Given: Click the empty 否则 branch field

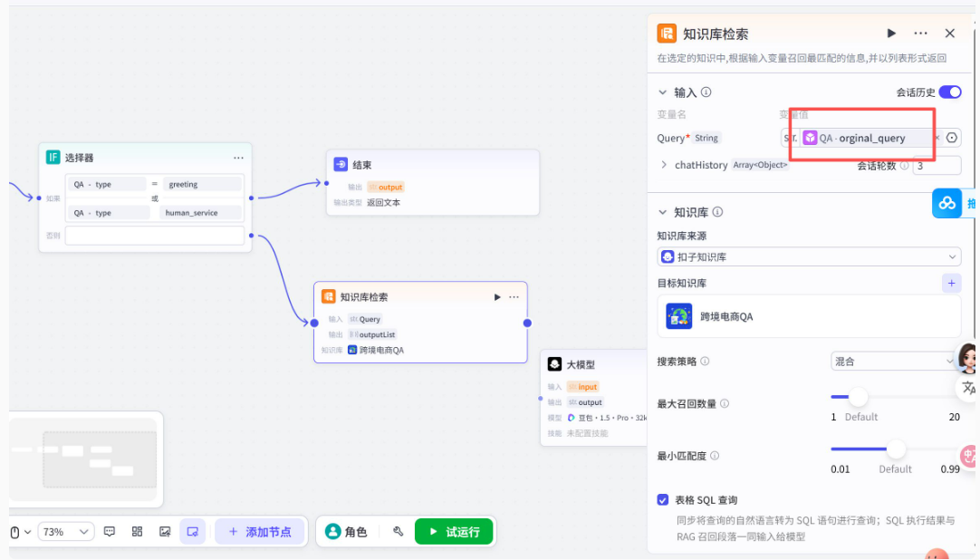Looking at the screenshot, I should pos(154,236).
